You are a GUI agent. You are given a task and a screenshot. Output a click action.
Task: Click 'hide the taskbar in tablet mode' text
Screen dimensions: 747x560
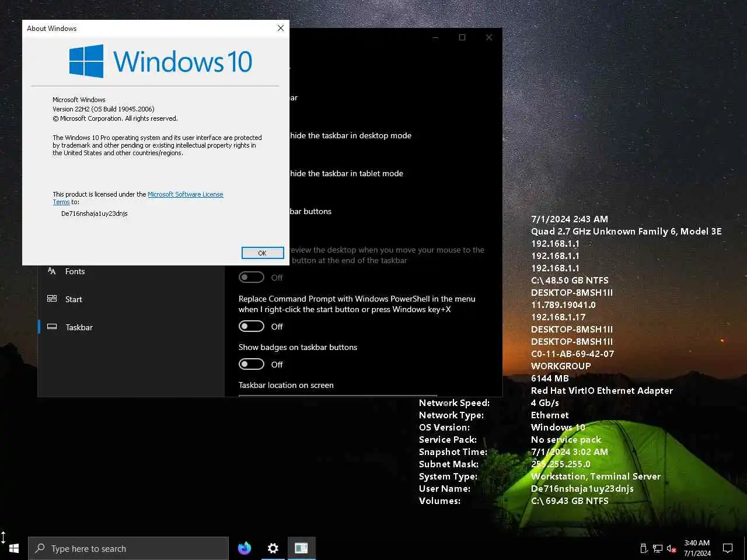[x=347, y=173]
